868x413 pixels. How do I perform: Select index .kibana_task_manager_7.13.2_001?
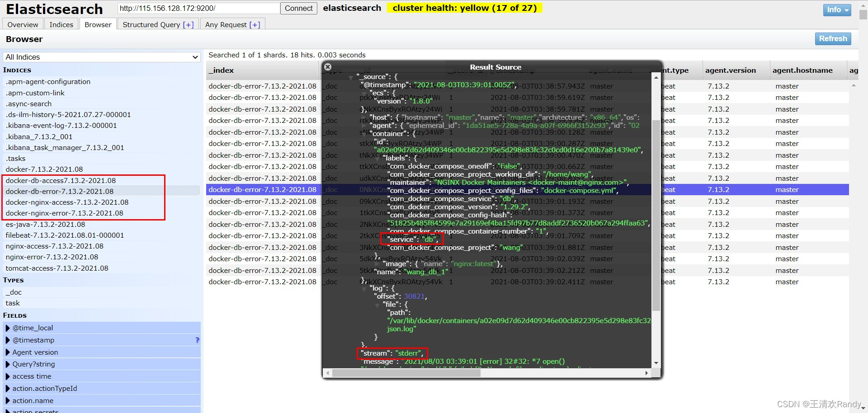click(102, 147)
